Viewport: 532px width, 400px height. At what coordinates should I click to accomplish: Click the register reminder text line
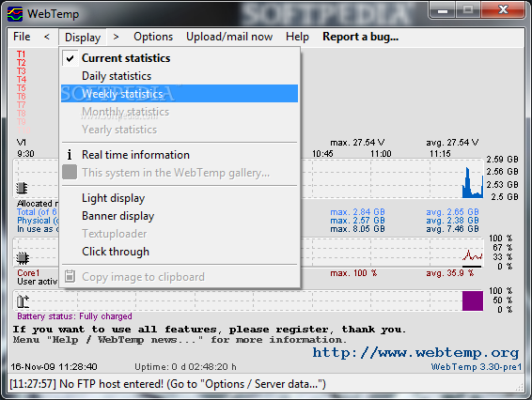click(209, 330)
